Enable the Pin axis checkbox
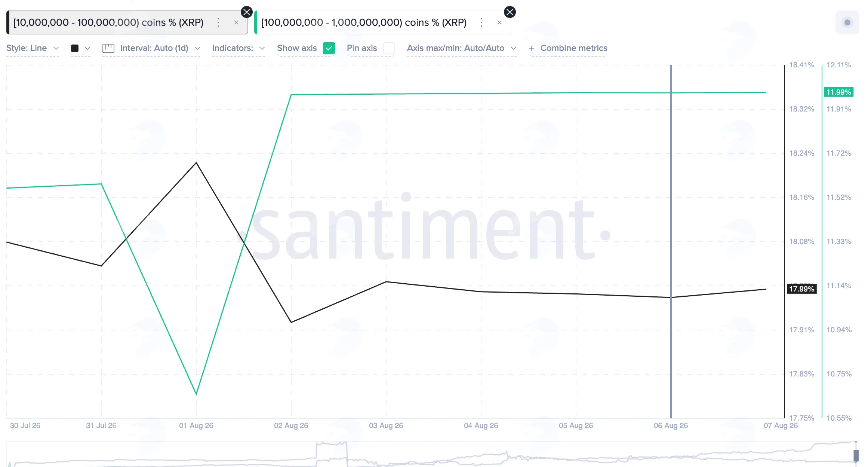 pos(389,48)
